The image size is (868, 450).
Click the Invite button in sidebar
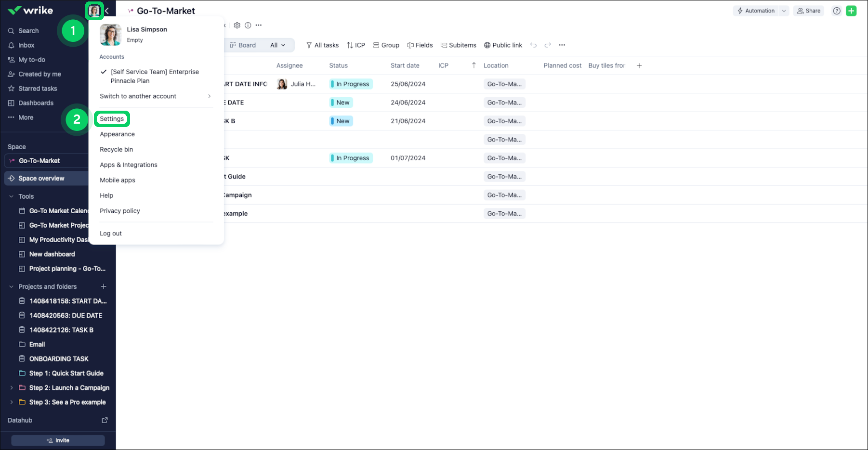click(x=58, y=440)
